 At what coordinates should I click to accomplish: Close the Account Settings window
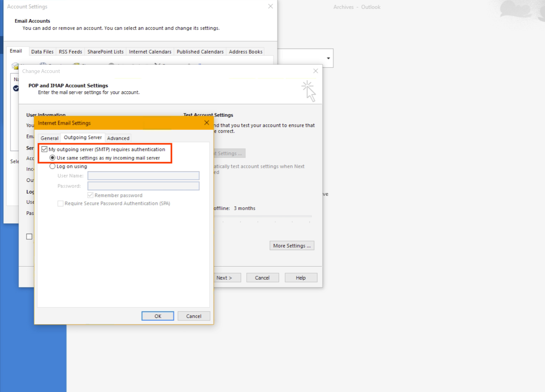[270, 7]
